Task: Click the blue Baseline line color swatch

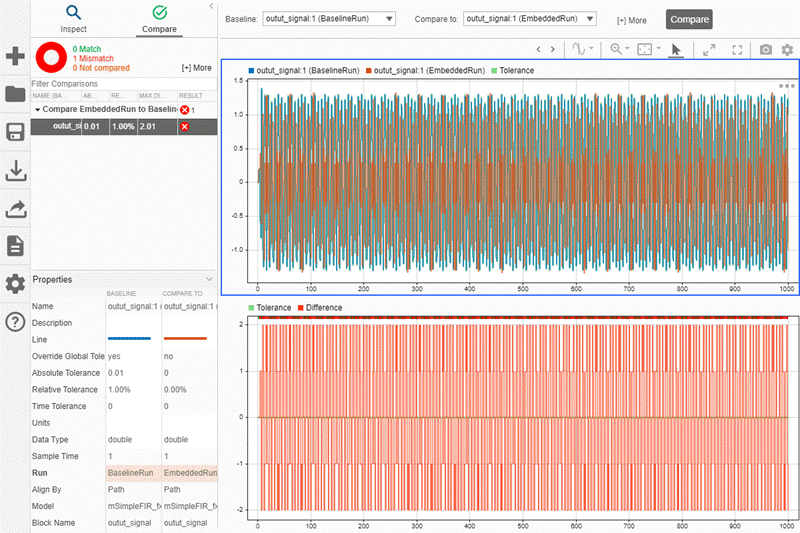Action: tap(128, 339)
